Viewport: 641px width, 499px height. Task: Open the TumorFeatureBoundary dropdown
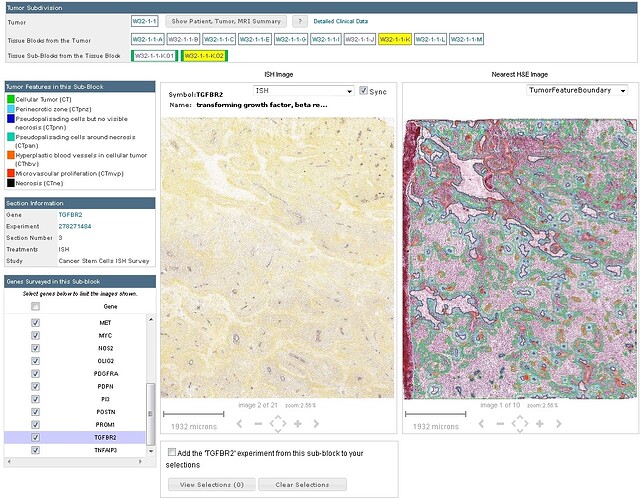(x=577, y=90)
